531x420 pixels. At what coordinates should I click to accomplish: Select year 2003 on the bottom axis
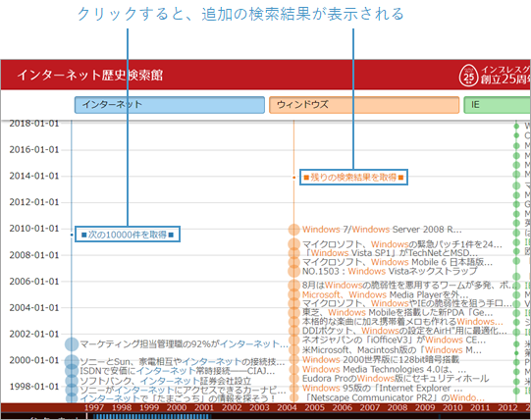(x=259, y=407)
